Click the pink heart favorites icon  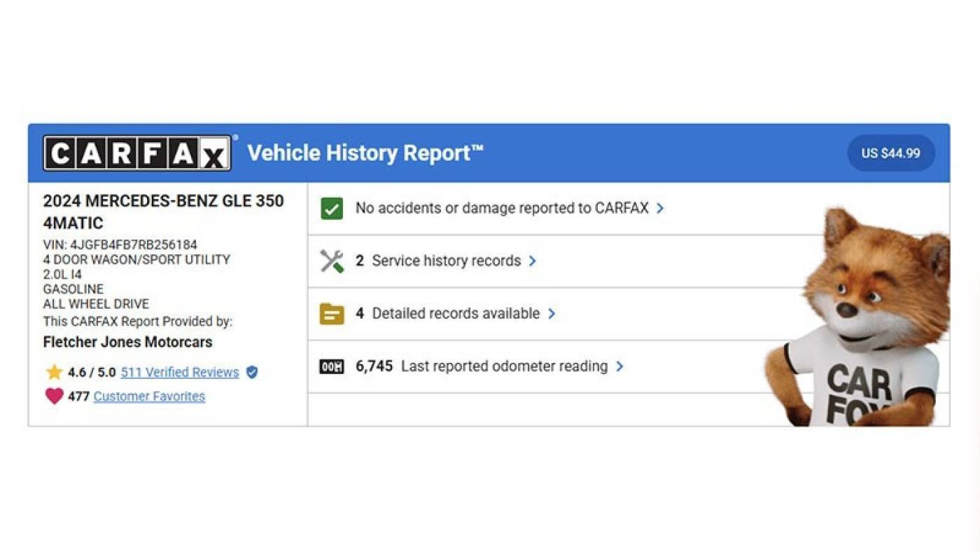pyautogui.click(x=54, y=396)
